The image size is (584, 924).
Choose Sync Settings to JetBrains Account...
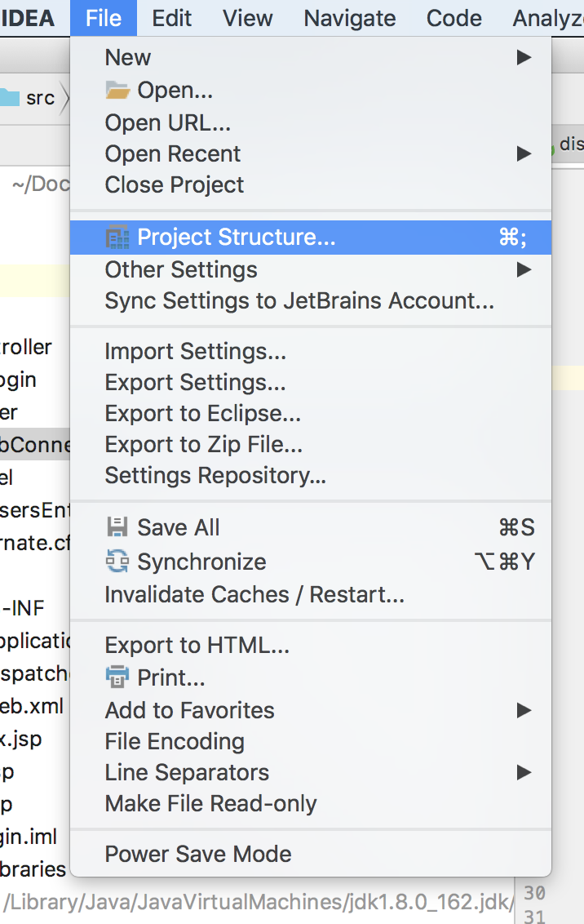tap(310, 300)
